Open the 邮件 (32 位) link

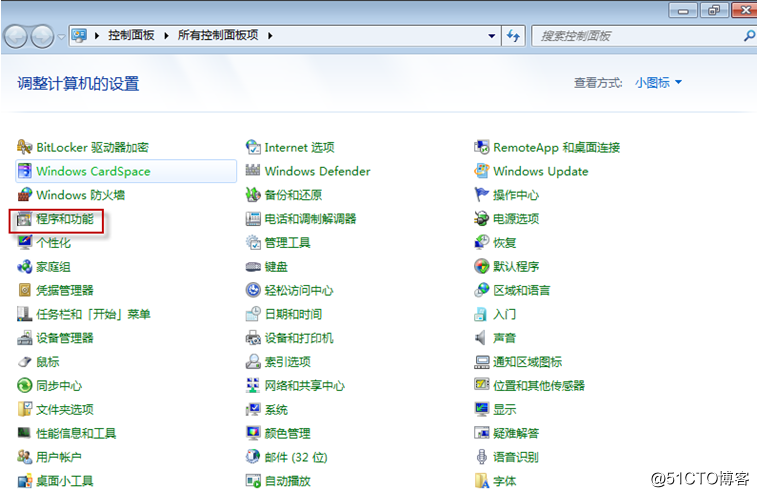pos(296,457)
